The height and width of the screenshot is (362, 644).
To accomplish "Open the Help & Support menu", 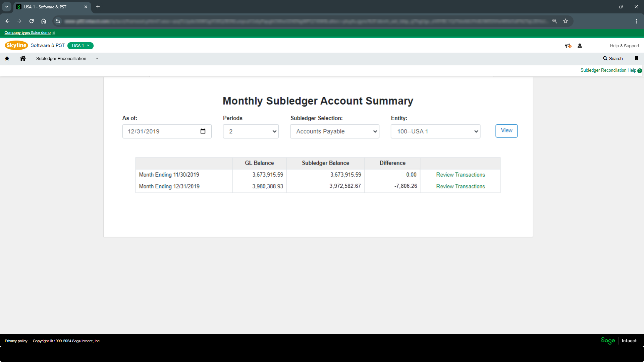I will [x=624, y=46].
